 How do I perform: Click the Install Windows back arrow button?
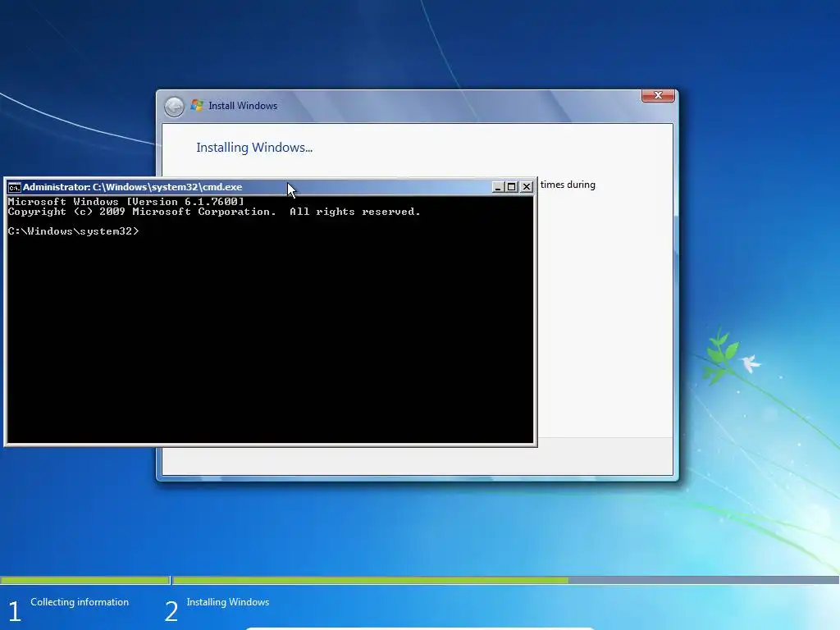[174, 106]
